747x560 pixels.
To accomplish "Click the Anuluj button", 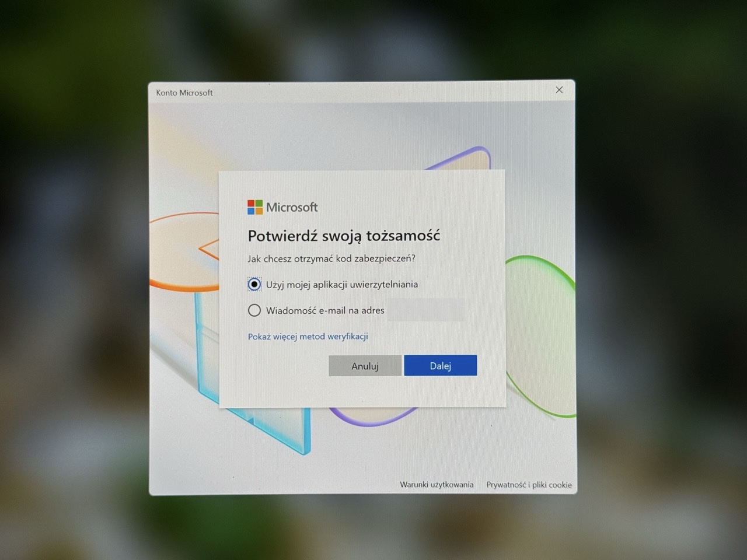I will 365,366.
